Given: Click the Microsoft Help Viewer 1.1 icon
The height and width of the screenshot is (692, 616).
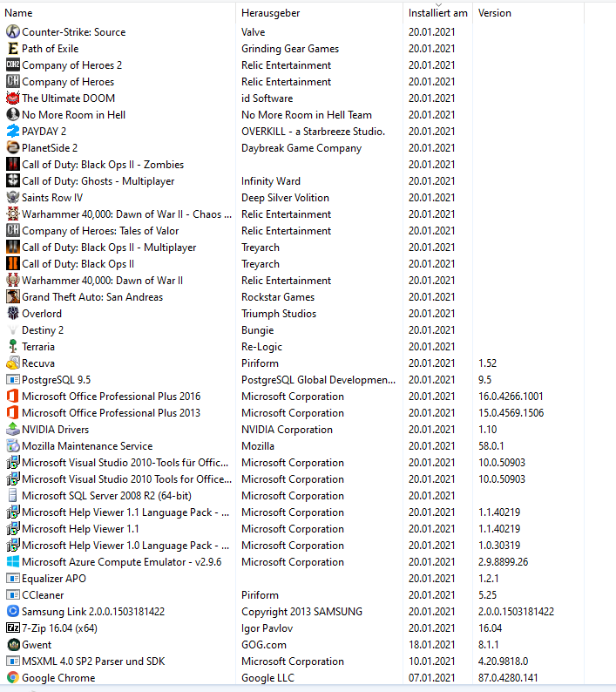Looking at the screenshot, I should coord(13,529).
